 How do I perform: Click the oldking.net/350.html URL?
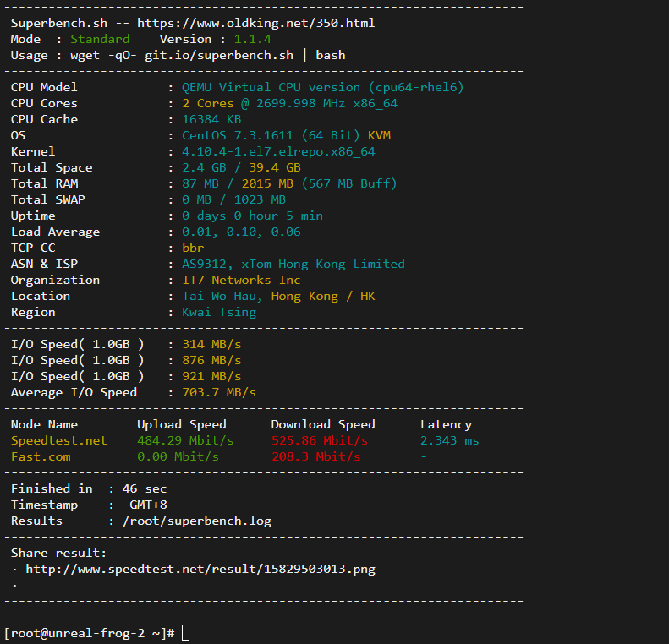(x=256, y=23)
